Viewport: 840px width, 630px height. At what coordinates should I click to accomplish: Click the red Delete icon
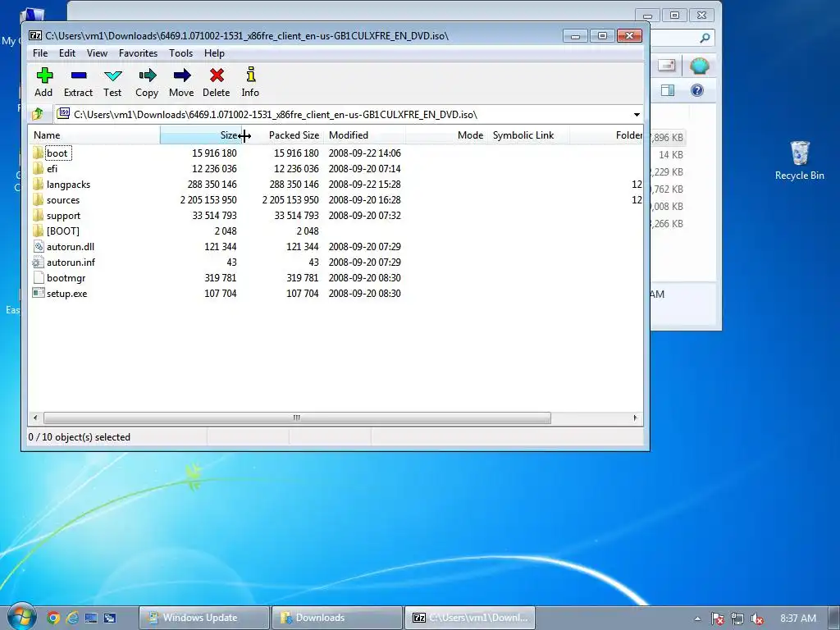coord(217,75)
